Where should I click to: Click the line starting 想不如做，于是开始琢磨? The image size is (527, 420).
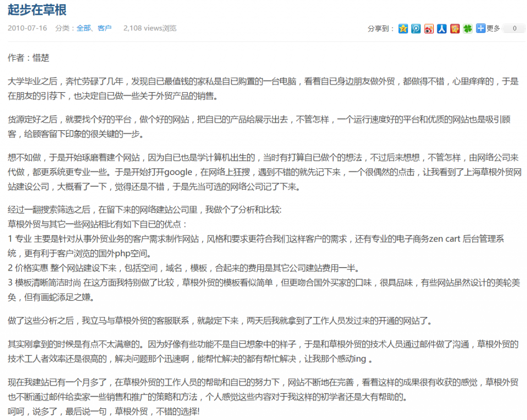pos(263,157)
